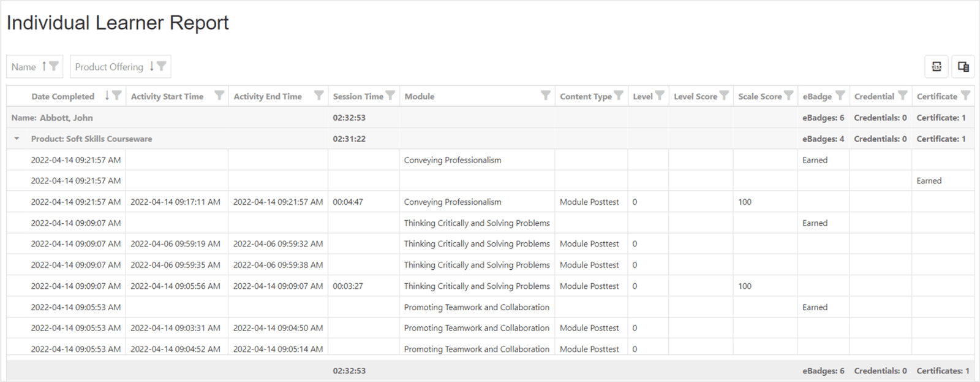Click the Individual Learner Report title
Screen dimensions: 980x382
tap(118, 23)
